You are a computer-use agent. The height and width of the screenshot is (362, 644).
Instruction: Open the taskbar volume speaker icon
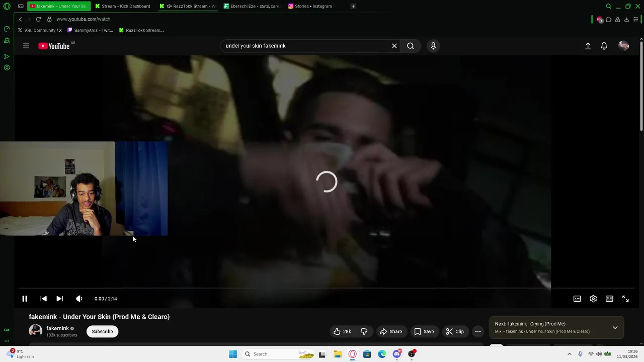tap(599, 354)
